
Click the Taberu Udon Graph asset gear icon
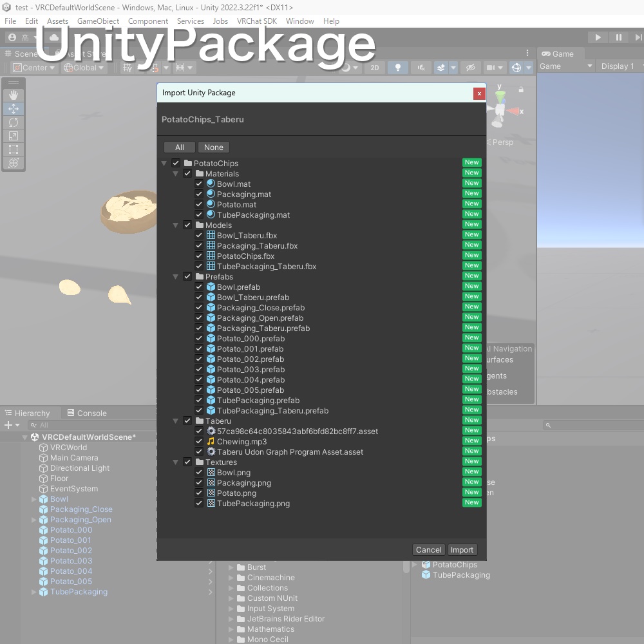coord(211,451)
